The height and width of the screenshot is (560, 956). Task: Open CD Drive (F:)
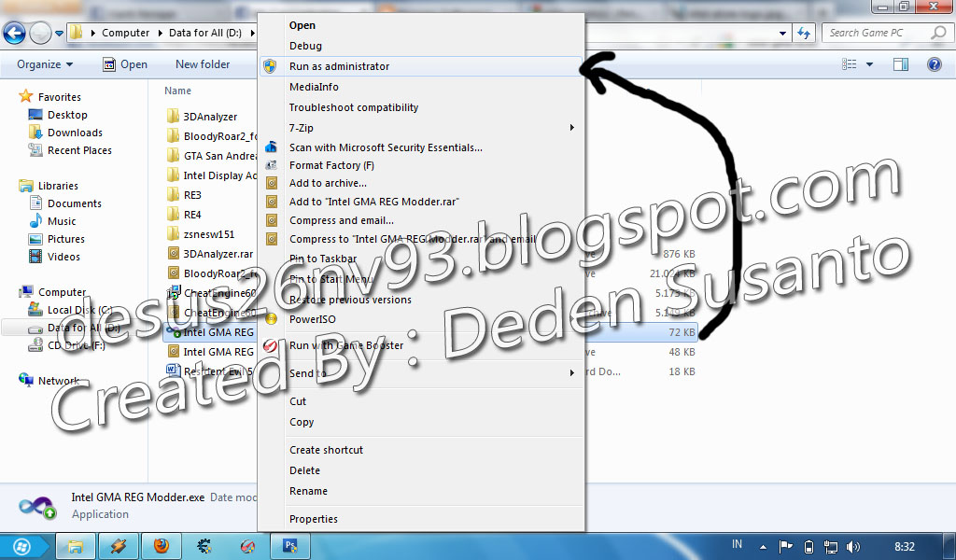pos(77,345)
